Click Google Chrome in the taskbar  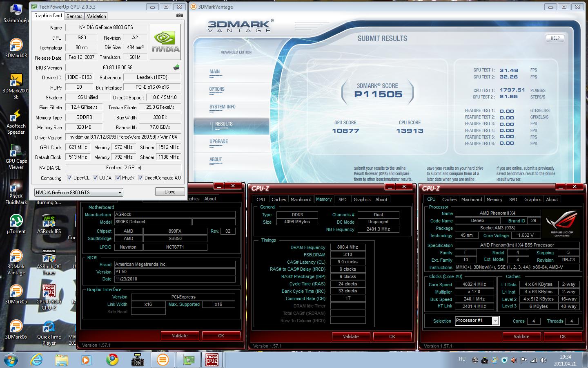(x=112, y=360)
